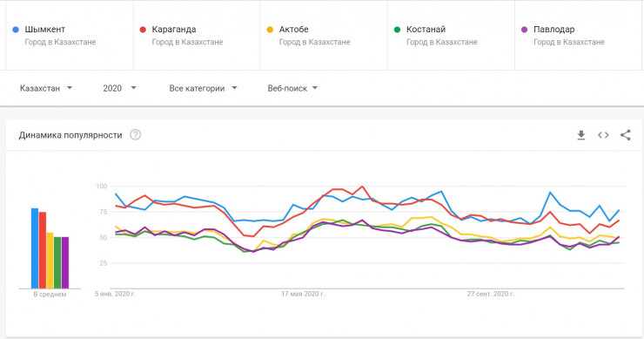Select the Павлодар search term card

[x=578, y=36]
